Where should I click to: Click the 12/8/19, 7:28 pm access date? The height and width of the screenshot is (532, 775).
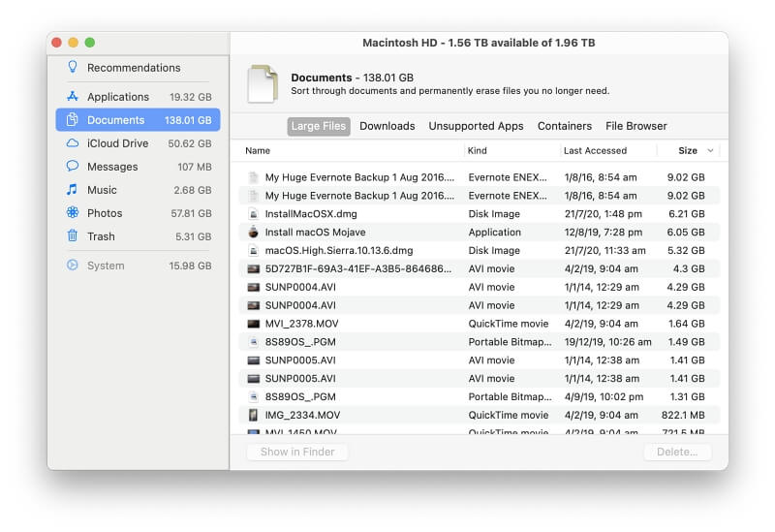[x=603, y=232]
